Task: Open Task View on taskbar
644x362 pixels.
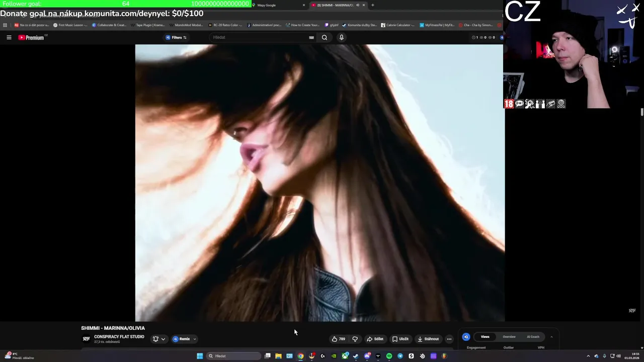Action: click(268, 356)
